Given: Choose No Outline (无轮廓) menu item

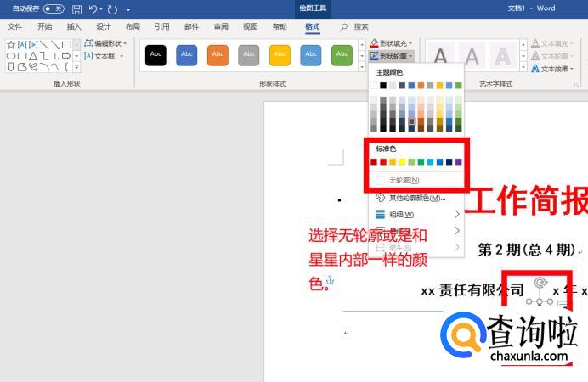Looking at the screenshot, I should [x=416, y=181].
